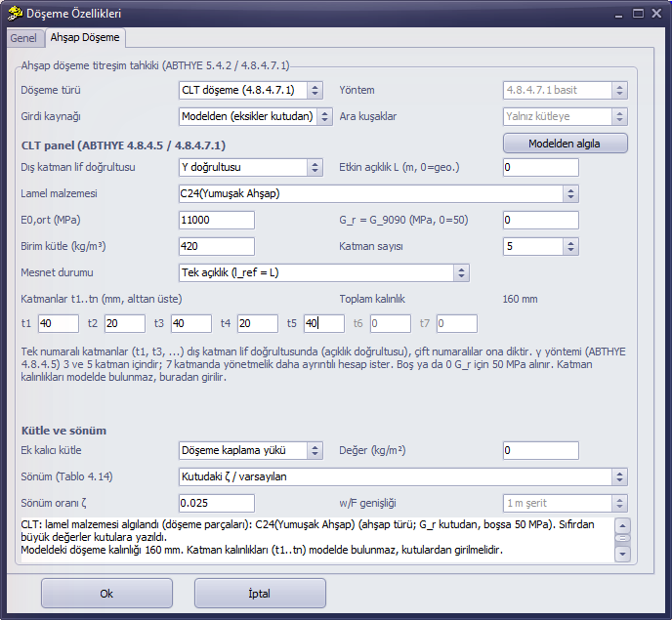Click the t1 layer thickness field
This screenshot has height=620, width=672.
pyautogui.click(x=59, y=323)
